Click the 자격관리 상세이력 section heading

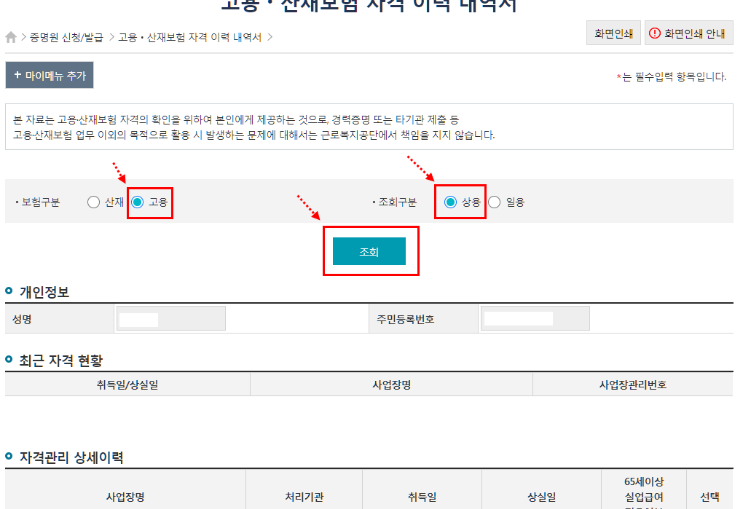point(71,458)
